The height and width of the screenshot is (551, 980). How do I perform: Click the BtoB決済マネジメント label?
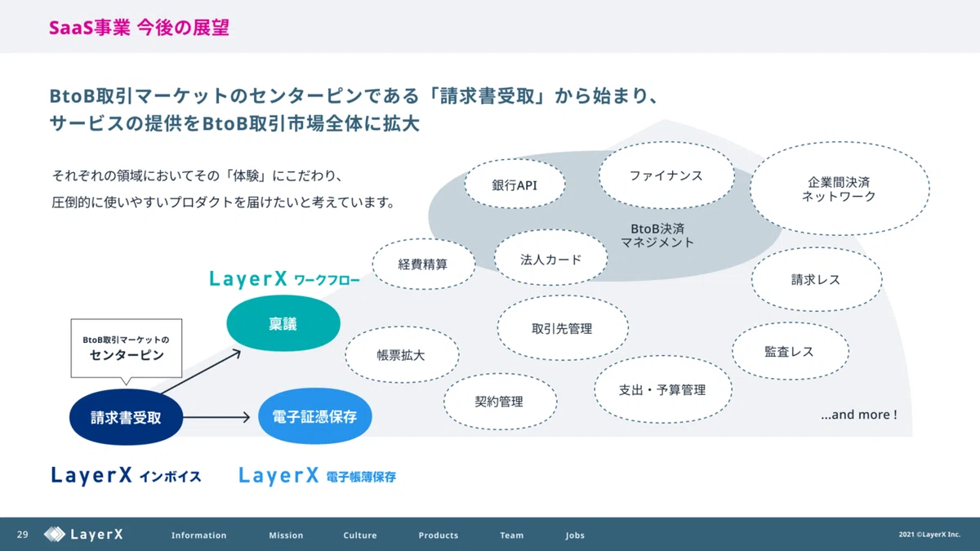pyautogui.click(x=657, y=235)
